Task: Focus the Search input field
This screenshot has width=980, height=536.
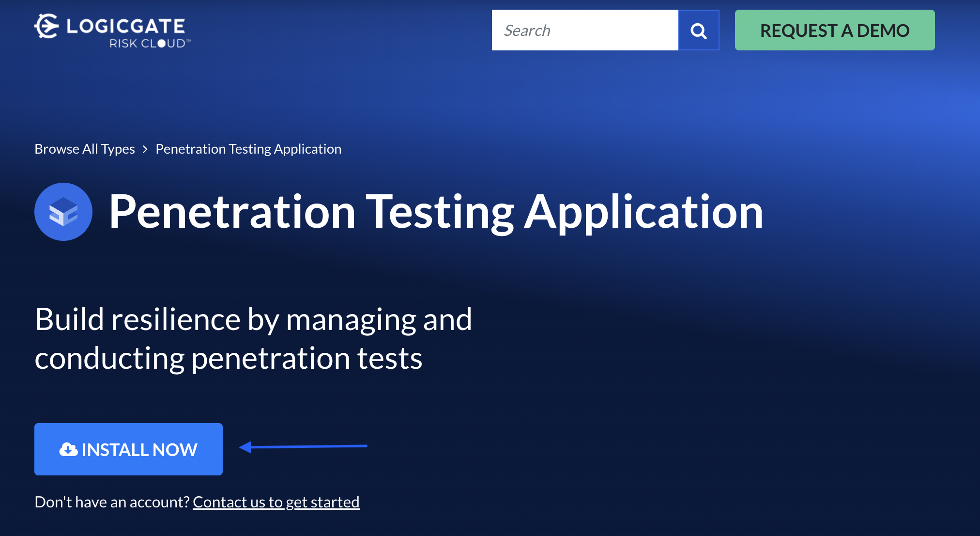Action: (x=585, y=30)
